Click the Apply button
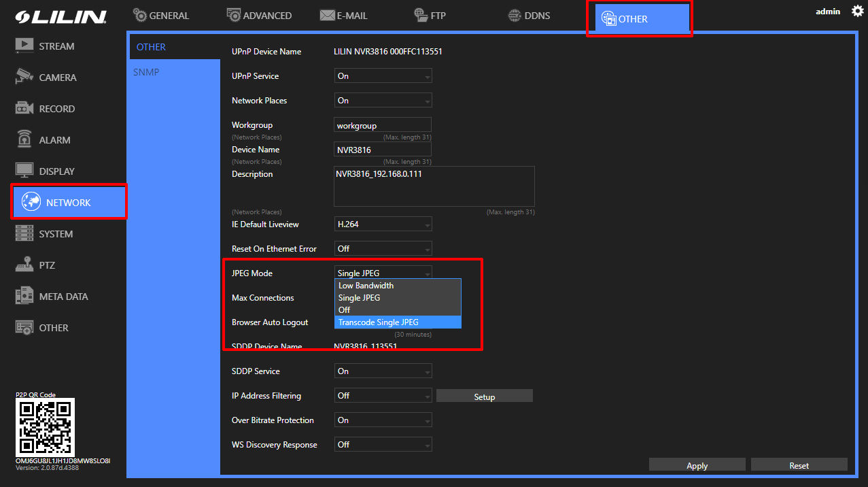The height and width of the screenshot is (487, 868). pyautogui.click(x=697, y=466)
